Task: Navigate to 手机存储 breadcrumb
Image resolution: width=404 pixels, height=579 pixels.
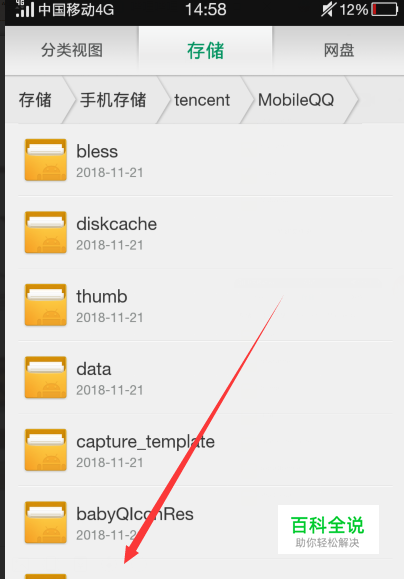Action: point(113,100)
